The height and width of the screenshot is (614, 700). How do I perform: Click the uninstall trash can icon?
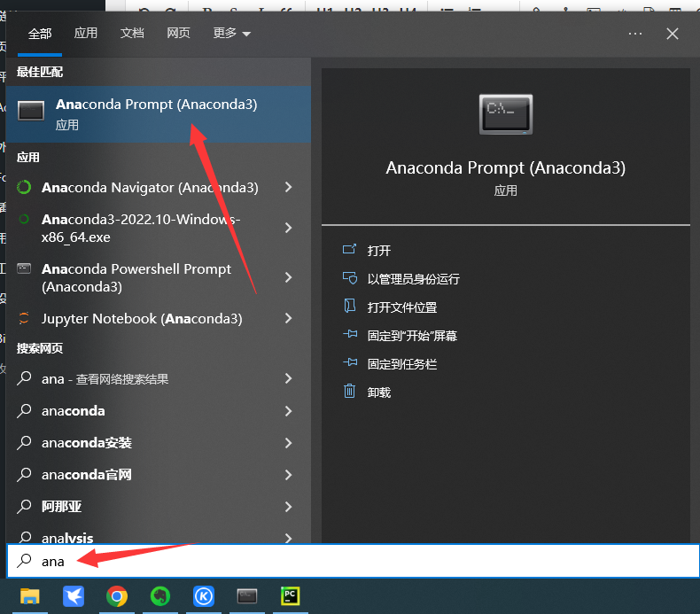coord(349,391)
